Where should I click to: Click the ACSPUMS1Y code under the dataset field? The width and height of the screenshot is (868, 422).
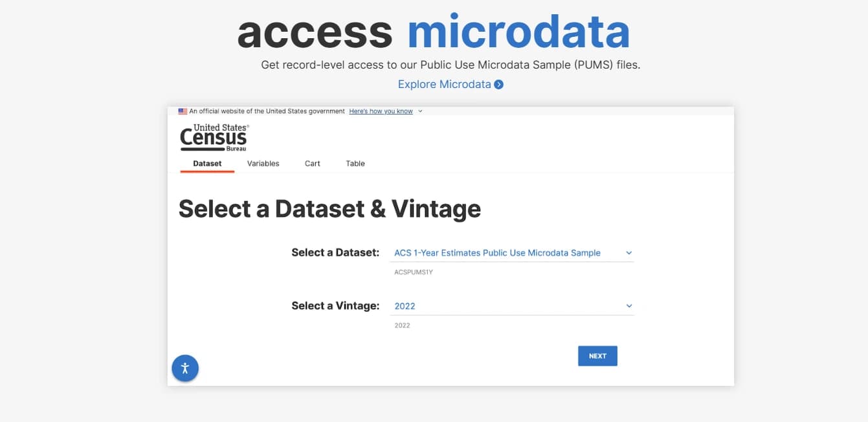coord(414,272)
